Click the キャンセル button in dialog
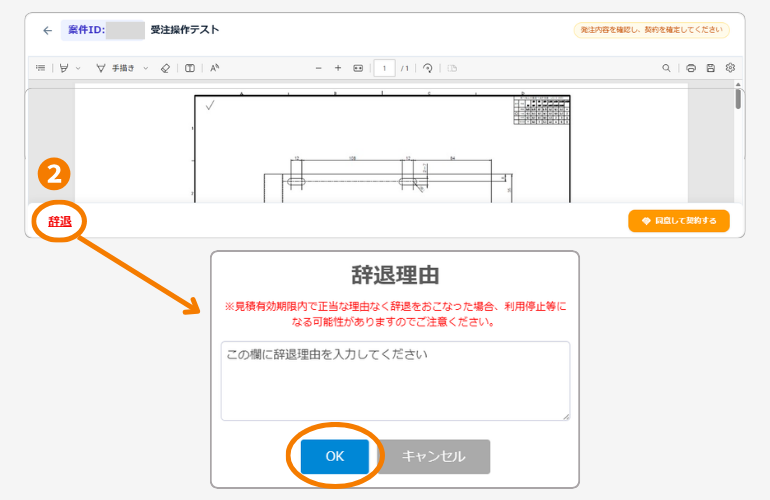This screenshot has height=500, width=770. 434,456
